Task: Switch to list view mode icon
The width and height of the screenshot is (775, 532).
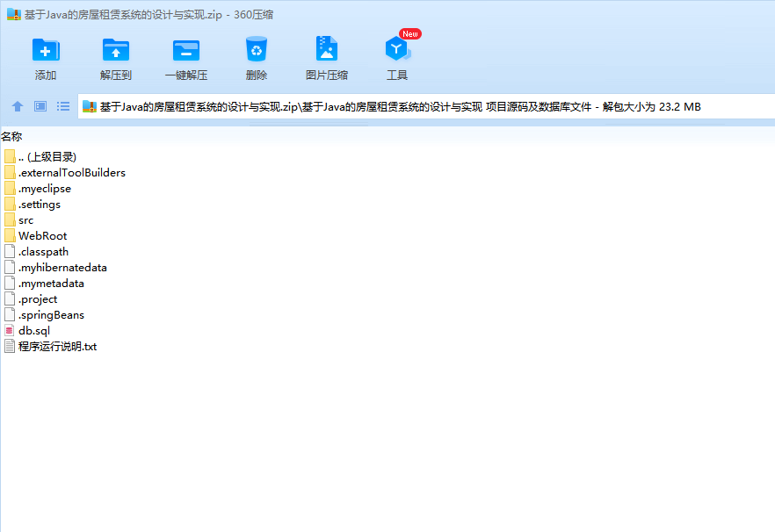Action: pyautogui.click(x=62, y=106)
